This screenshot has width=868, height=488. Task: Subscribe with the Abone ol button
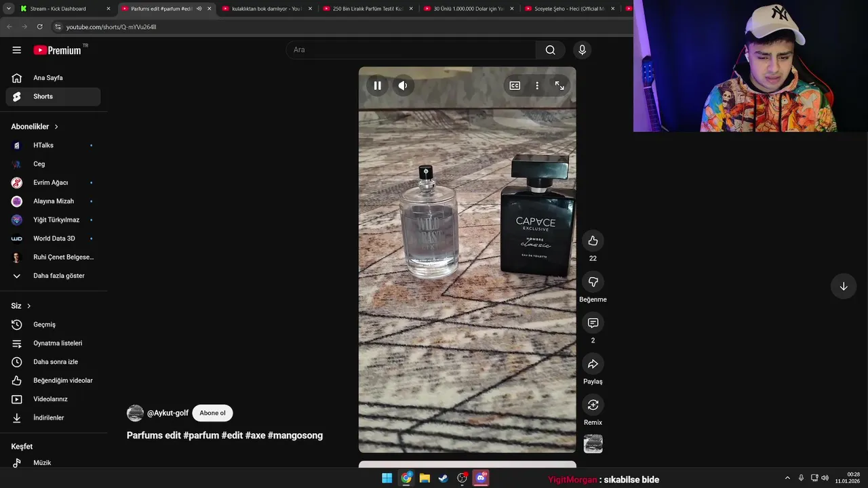212,413
